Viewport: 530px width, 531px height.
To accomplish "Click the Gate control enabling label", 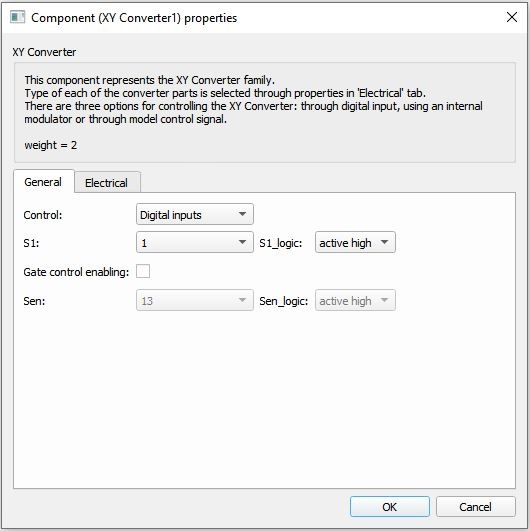I will tap(76, 272).
